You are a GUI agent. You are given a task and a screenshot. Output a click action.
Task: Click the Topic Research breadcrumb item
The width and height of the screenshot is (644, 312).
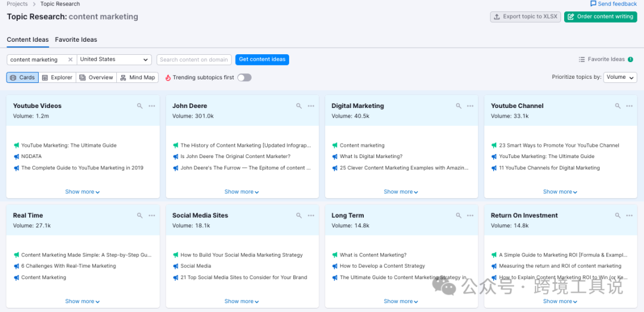60,4
